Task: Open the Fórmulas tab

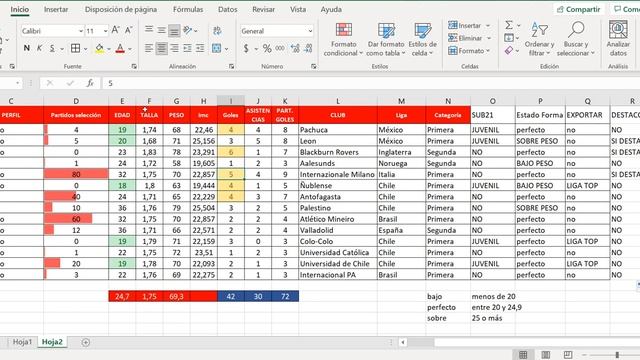Action: click(188, 9)
